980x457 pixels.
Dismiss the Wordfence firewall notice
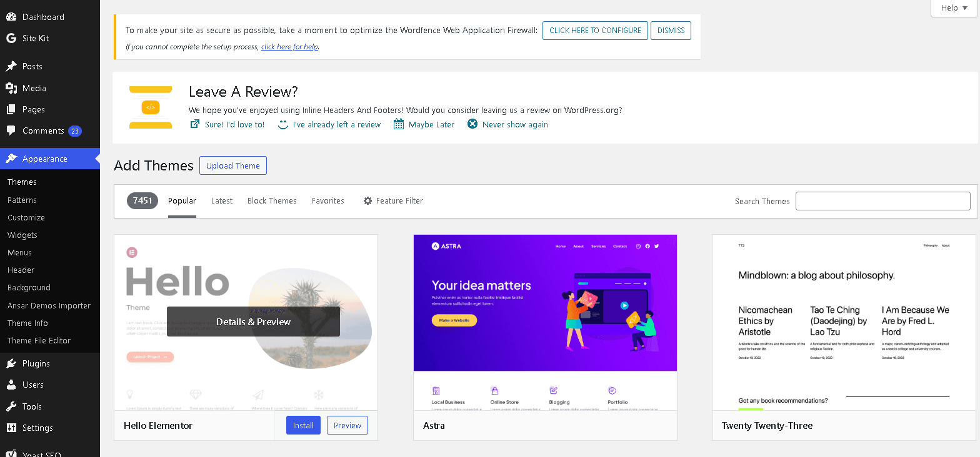pyautogui.click(x=671, y=31)
